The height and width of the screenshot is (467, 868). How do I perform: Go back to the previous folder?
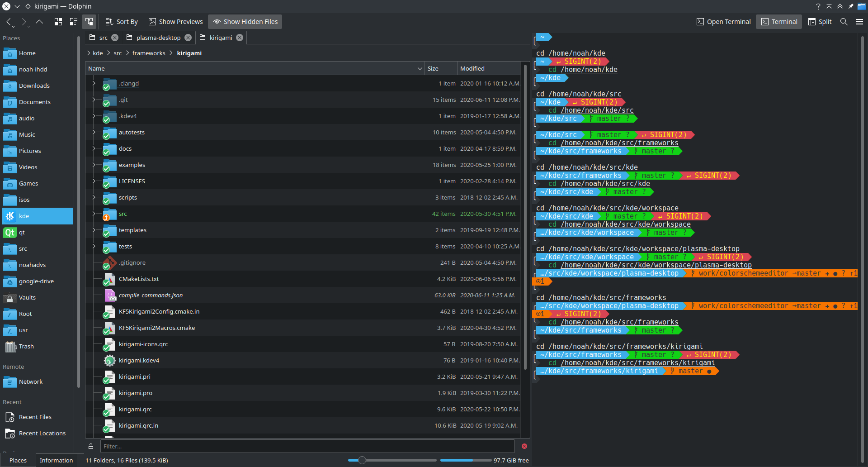9,22
